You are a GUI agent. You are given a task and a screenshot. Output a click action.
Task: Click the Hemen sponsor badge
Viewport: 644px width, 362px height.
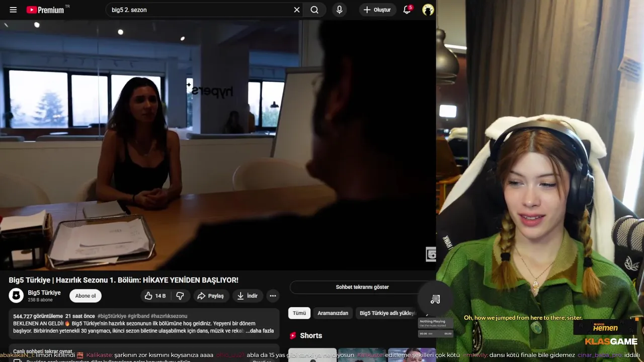(605, 327)
